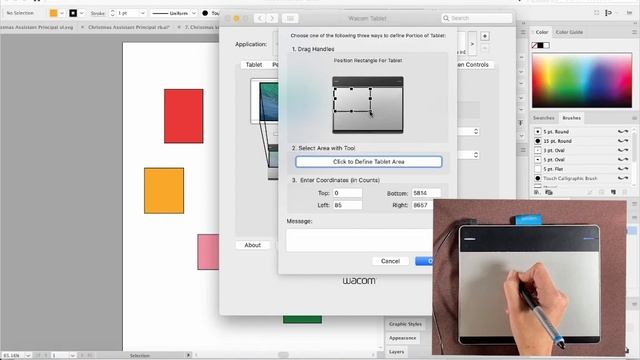The width and height of the screenshot is (640, 360).
Task: Open the Graphic Styles panel
Action: [405, 324]
